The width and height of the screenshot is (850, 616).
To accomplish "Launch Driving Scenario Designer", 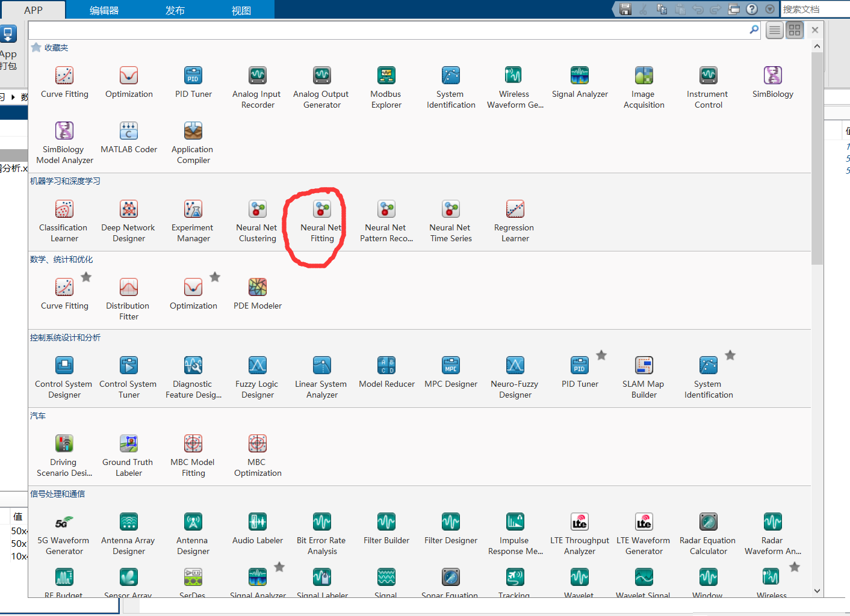I will click(64, 456).
